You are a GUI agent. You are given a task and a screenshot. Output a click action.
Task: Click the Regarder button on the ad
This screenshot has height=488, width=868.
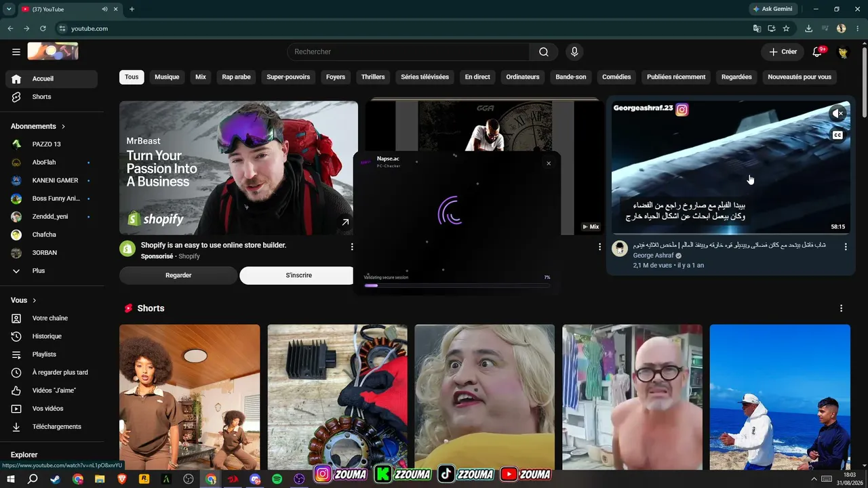[x=178, y=275]
